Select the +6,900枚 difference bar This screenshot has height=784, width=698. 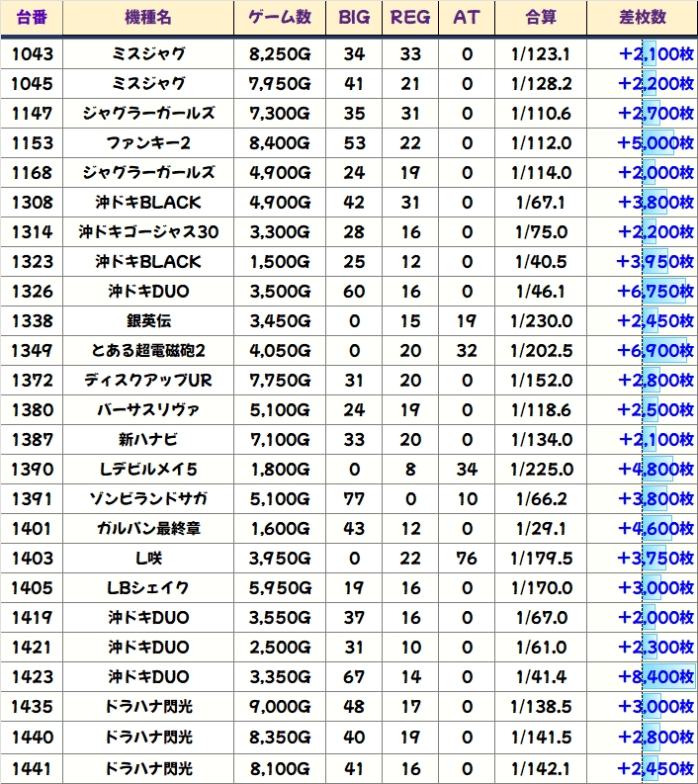point(656,351)
